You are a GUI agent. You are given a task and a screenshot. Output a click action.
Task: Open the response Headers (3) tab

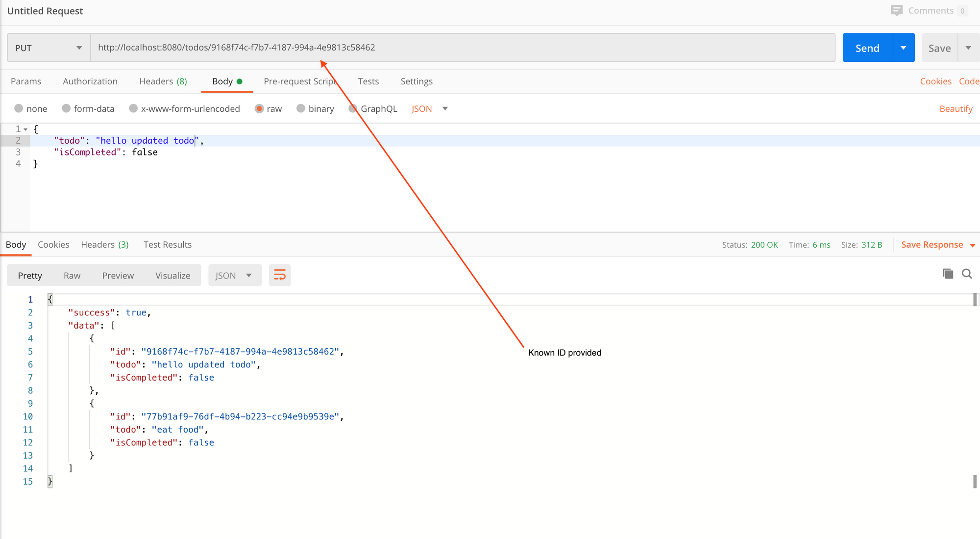(104, 245)
